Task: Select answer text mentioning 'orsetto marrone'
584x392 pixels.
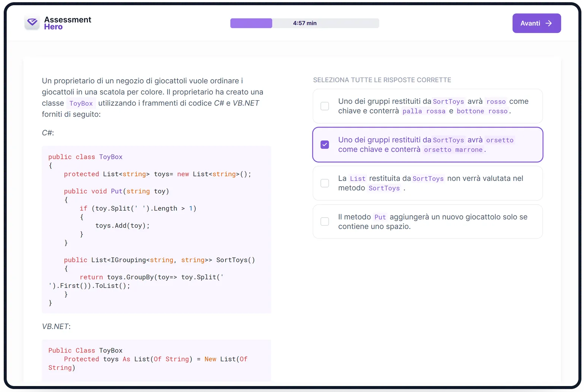Action: click(426, 145)
